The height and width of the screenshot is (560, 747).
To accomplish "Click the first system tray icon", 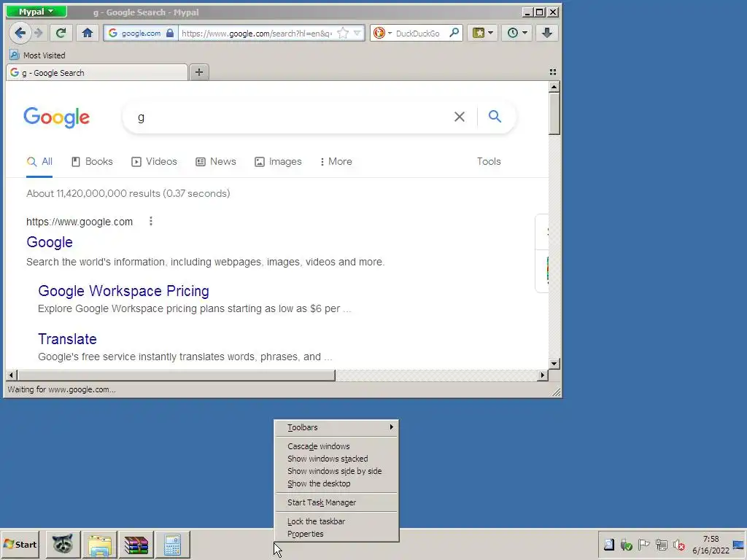I will click(x=609, y=544).
